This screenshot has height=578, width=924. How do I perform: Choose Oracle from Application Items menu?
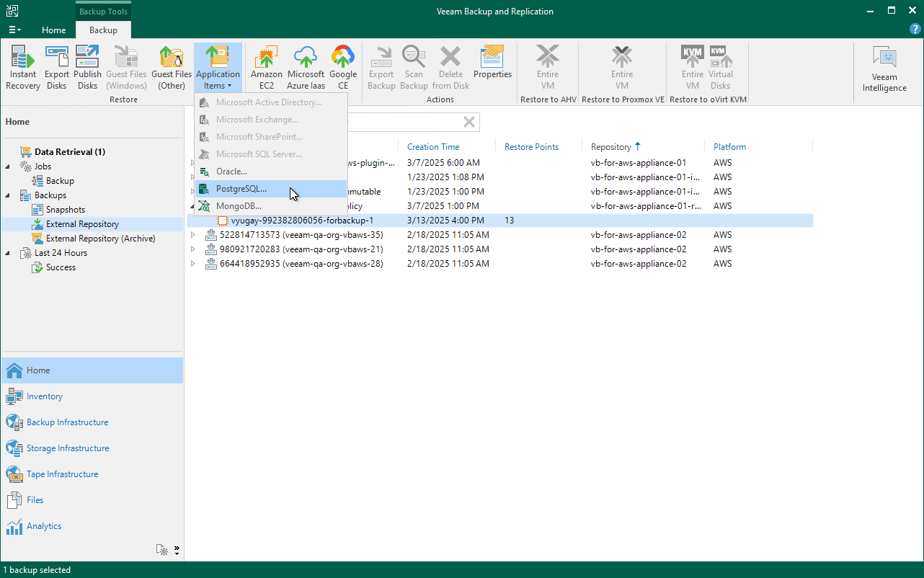pyautogui.click(x=270, y=172)
